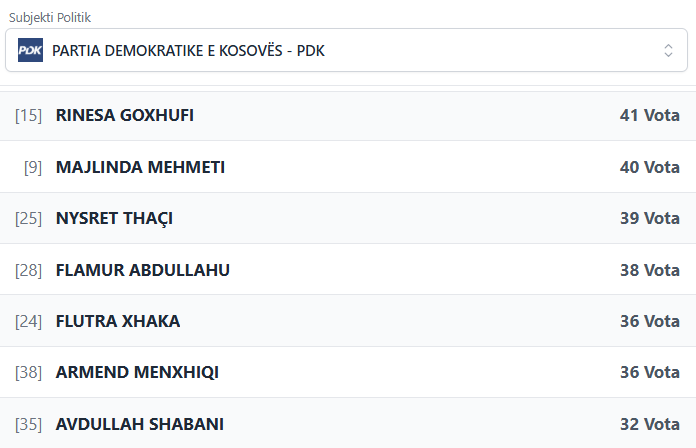Pick Flutra Xhaka in the candidate list
The width and height of the screenshot is (696, 448).
(118, 321)
